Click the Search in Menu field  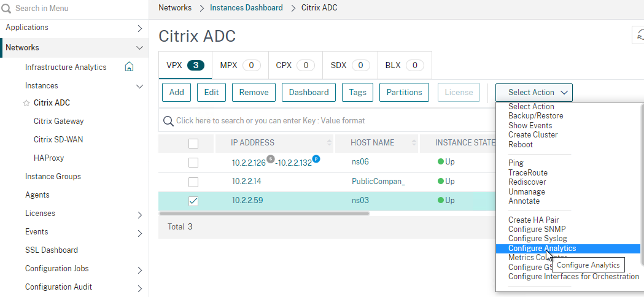74,8
